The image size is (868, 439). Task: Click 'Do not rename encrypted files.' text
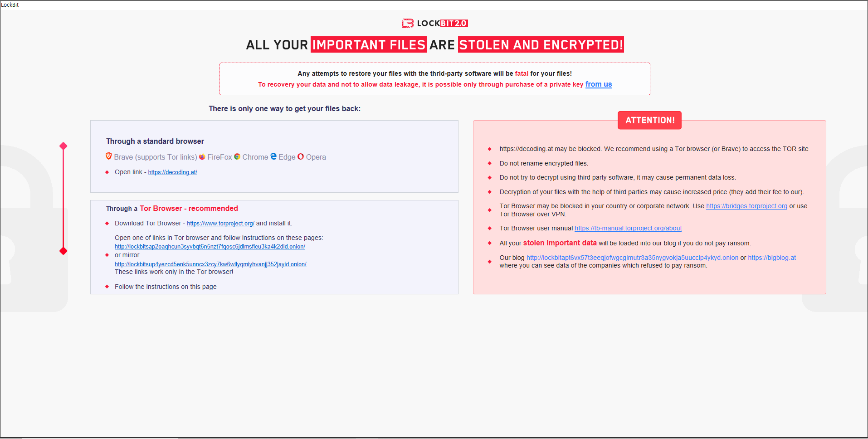[x=544, y=163]
